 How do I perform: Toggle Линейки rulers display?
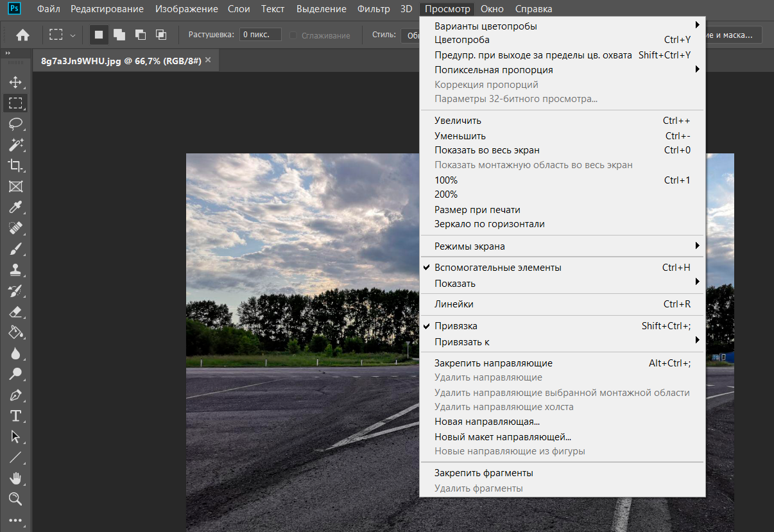454,304
